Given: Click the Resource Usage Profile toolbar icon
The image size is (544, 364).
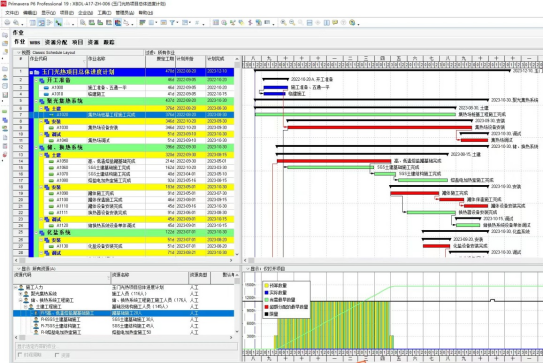Looking at the screenshot, I should coord(118,23).
